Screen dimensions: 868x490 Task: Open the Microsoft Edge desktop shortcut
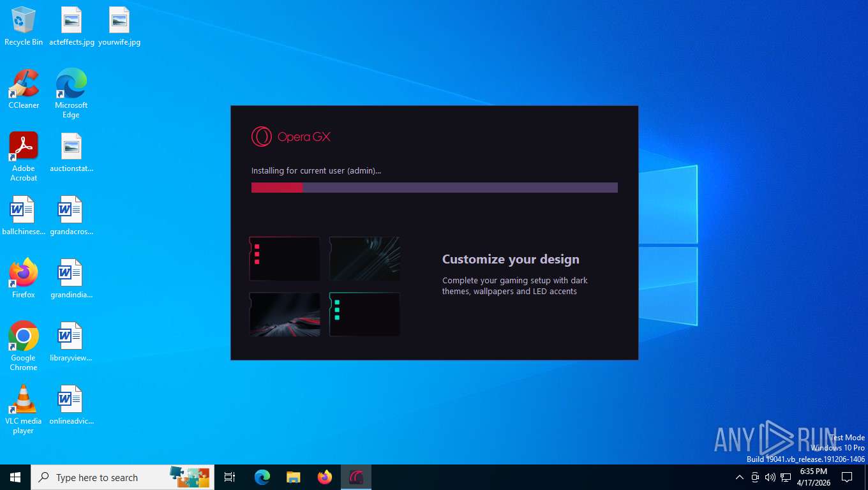tap(71, 93)
